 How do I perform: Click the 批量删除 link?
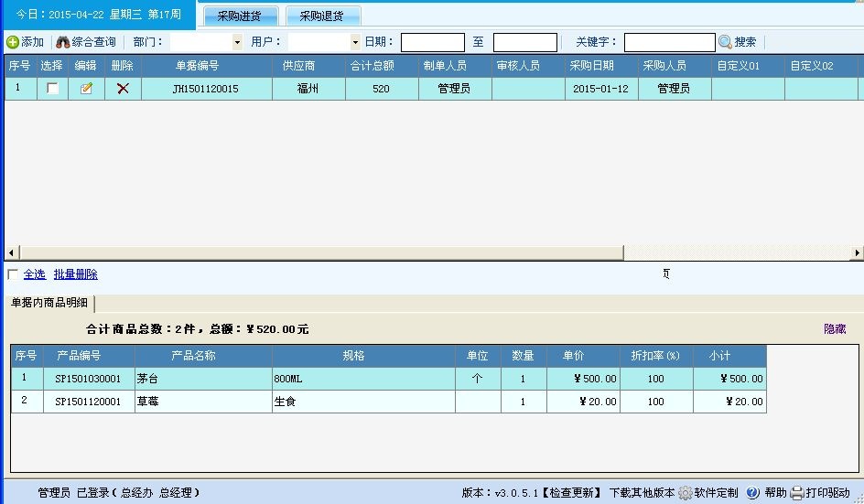click(x=75, y=273)
